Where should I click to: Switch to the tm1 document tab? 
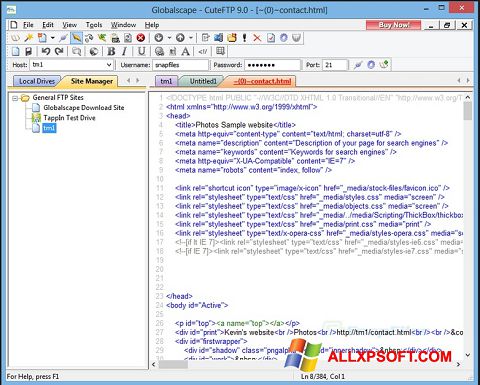click(166, 81)
